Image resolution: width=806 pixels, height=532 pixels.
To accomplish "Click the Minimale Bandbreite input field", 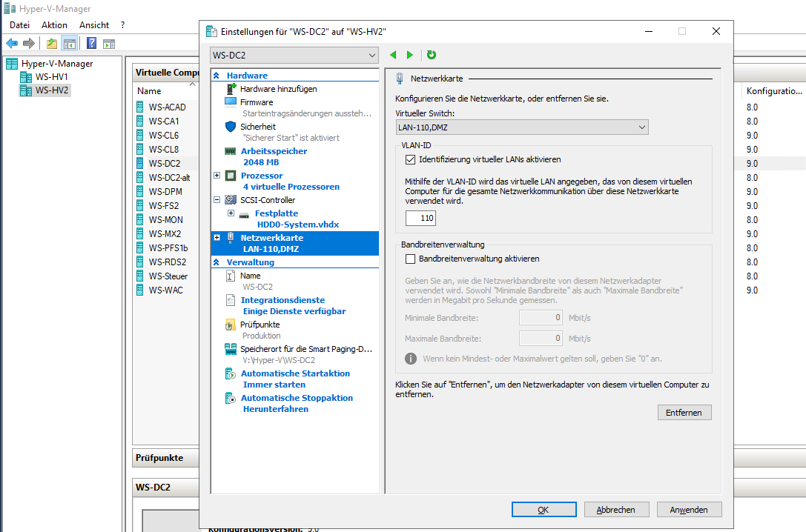I will coord(541,318).
